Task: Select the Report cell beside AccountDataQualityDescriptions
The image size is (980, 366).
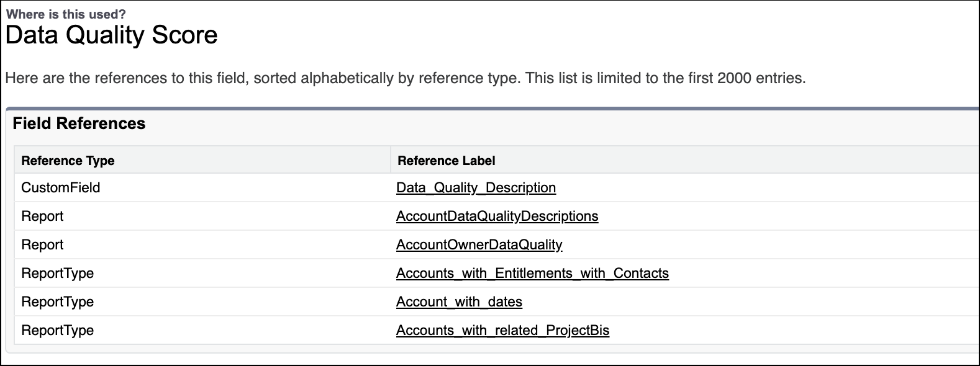Action: (42, 216)
